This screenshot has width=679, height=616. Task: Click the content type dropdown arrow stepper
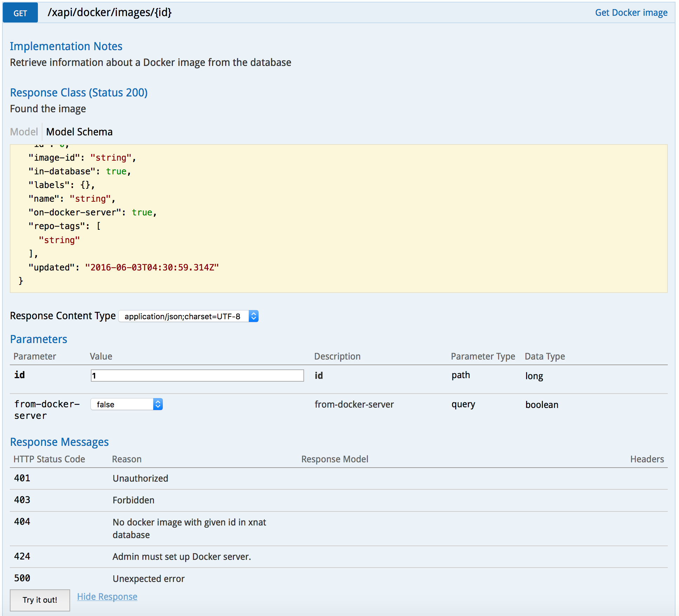[x=254, y=316]
